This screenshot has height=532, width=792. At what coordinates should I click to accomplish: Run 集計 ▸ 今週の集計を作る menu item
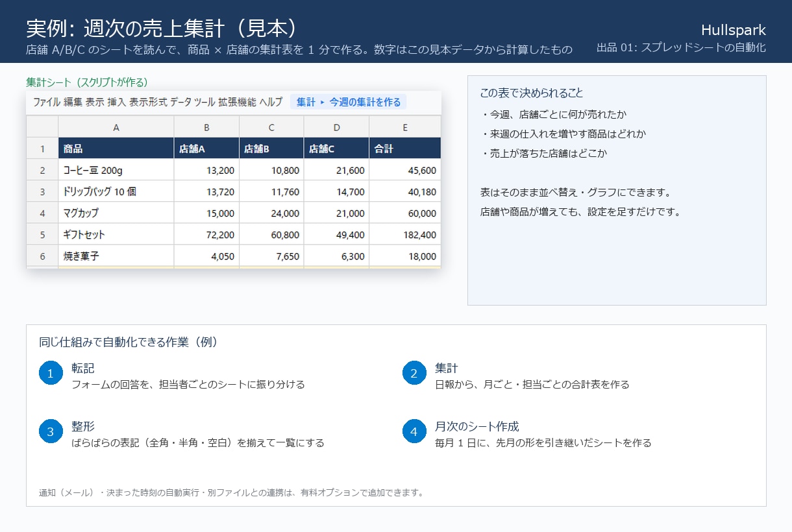349,102
